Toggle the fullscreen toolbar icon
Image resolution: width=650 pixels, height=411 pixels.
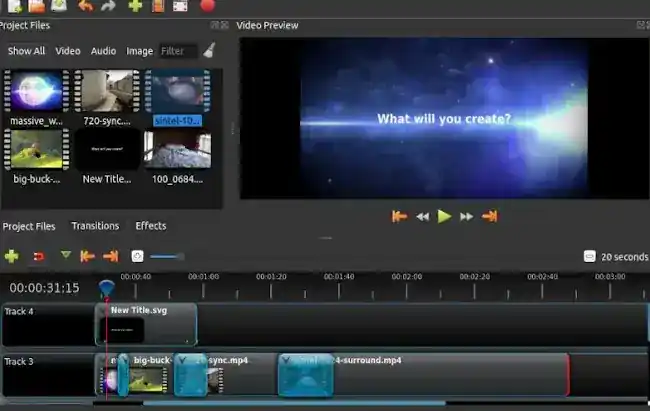coord(180,5)
